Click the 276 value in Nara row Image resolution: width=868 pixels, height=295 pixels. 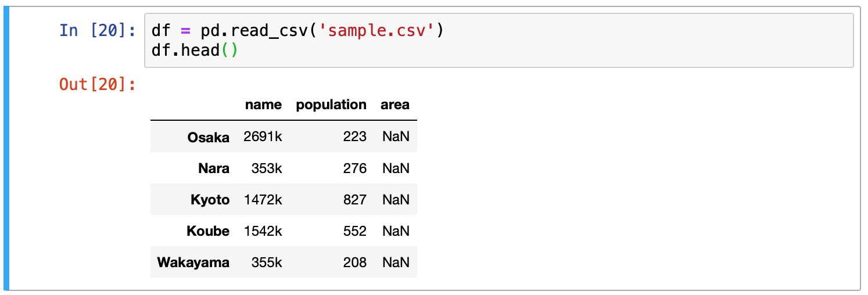[354, 168]
